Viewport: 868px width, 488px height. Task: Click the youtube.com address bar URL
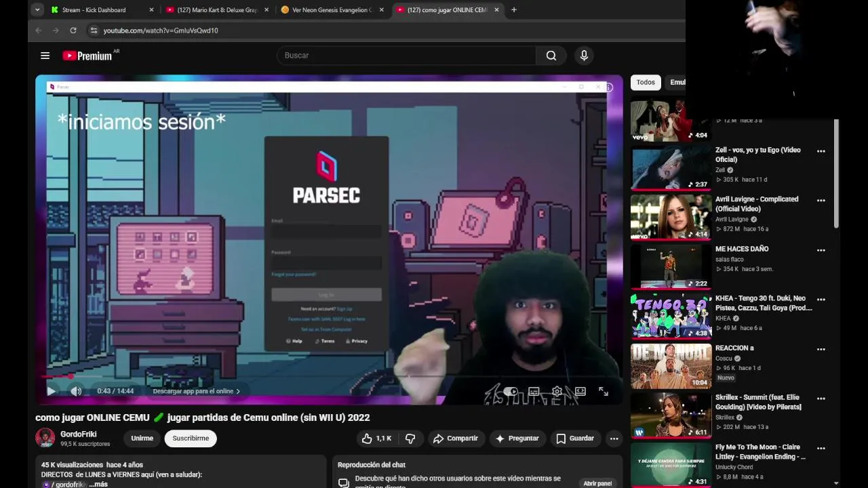[x=161, y=30]
